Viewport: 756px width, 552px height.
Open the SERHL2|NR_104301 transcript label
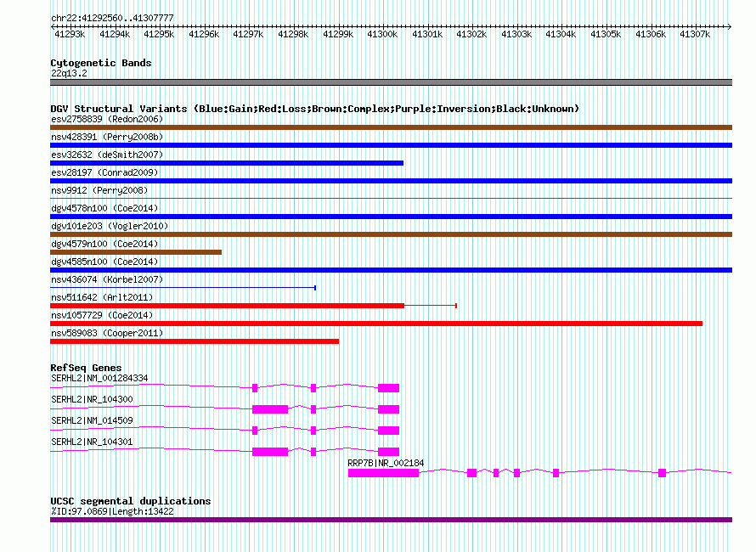(x=92, y=442)
